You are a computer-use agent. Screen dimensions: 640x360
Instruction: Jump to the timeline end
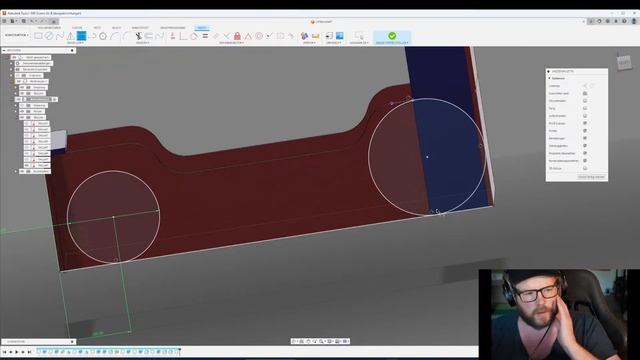pos(29,352)
